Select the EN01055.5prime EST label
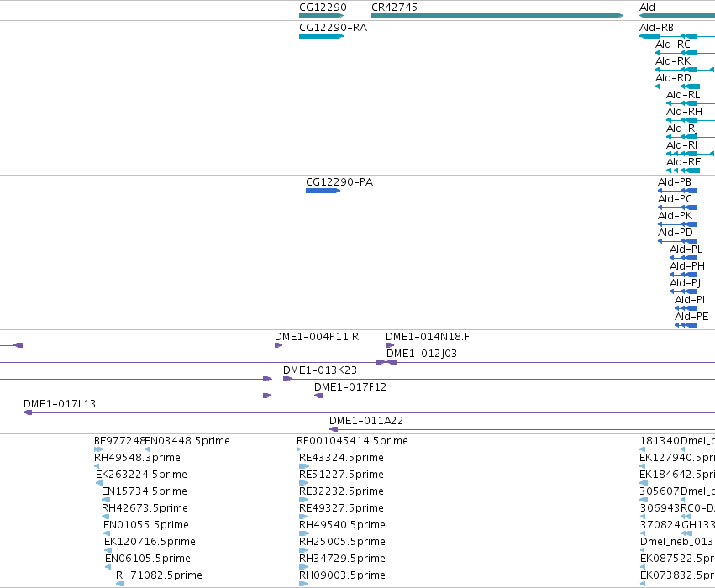The height and width of the screenshot is (588, 715). tap(146, 526)
